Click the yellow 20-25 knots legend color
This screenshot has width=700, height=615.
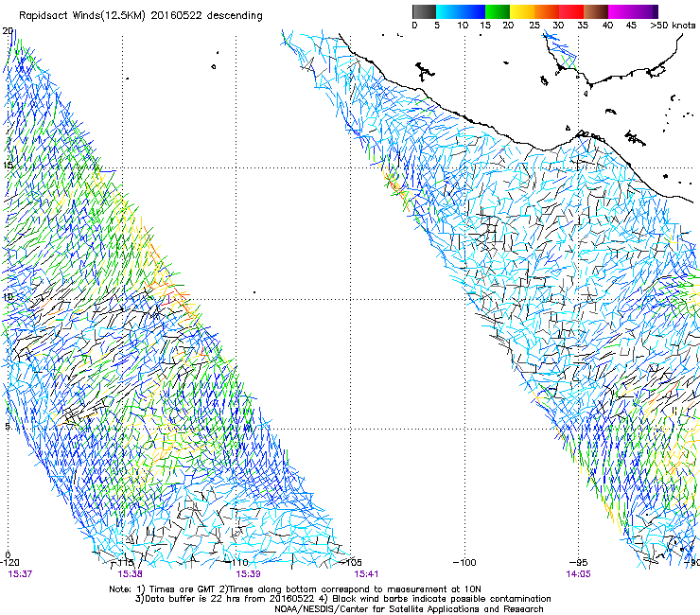pos(522,11)
